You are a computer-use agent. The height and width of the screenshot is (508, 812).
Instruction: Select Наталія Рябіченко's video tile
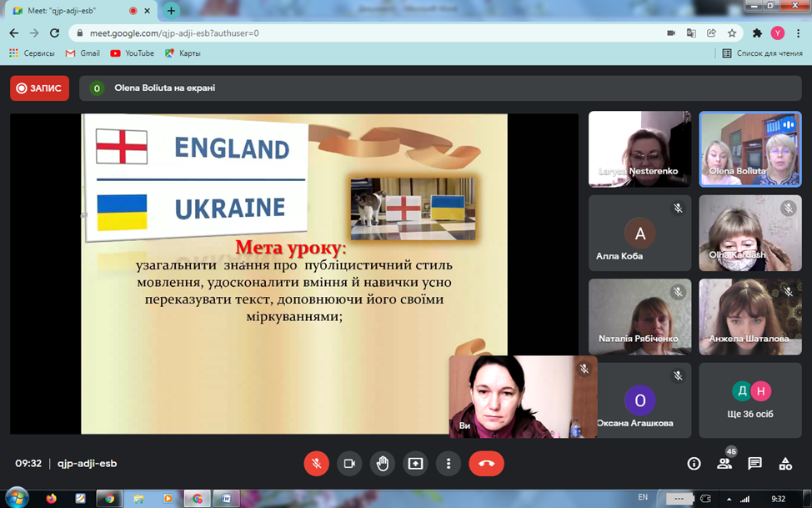click(x=639, y=317)
